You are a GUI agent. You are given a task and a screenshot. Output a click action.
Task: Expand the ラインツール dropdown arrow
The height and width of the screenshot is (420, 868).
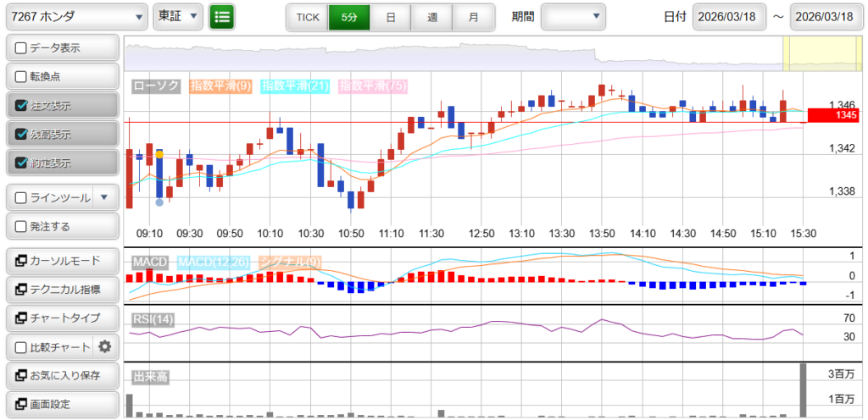click(x=104, y=197)
